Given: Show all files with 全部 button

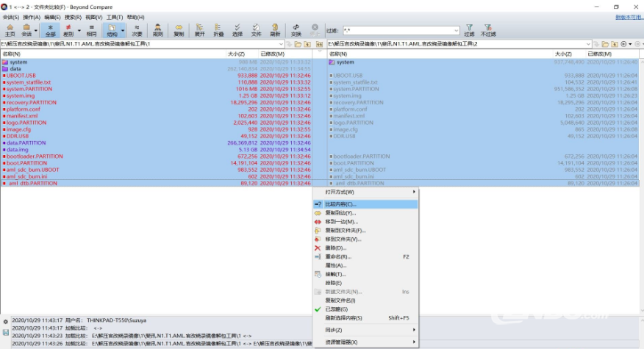Looking at the screenshot, I should point(50,30).
